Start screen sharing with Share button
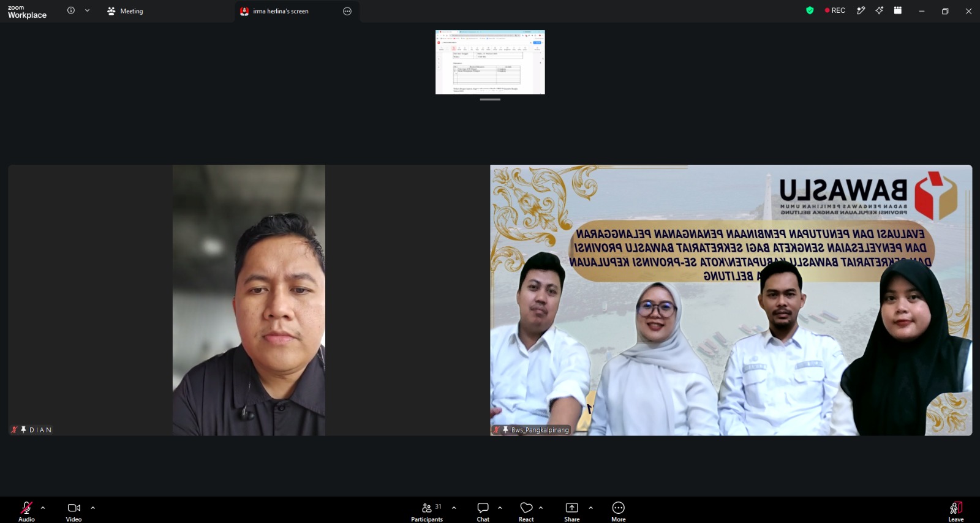980x523 pixels. [572, 511]
